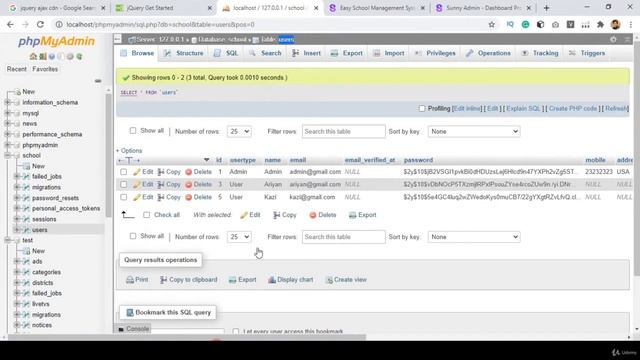
Task: Click With selected Delete icon
Action: point(313,215)
